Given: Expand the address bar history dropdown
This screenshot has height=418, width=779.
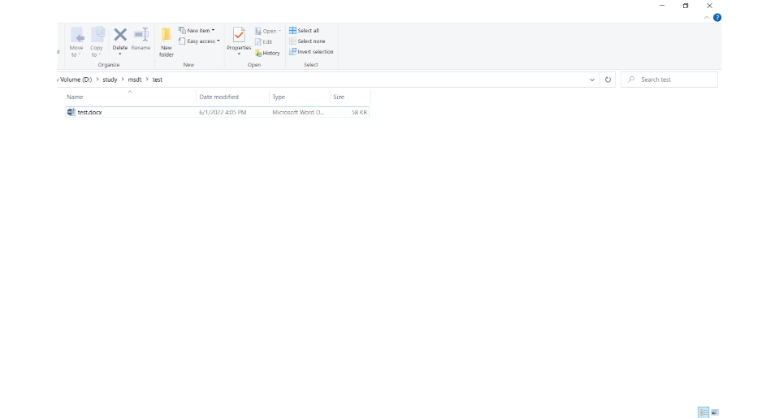Looking at the screenshot, I should point(592,80).
